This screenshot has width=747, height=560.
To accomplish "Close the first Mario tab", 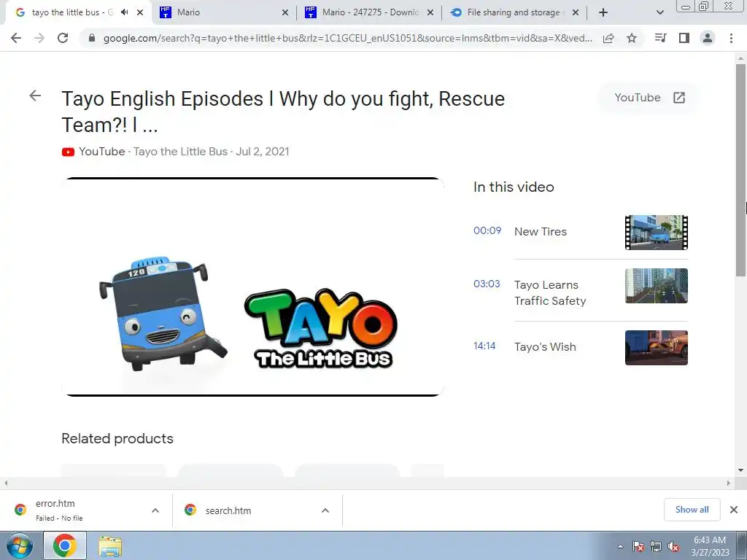I will (285, 12).
